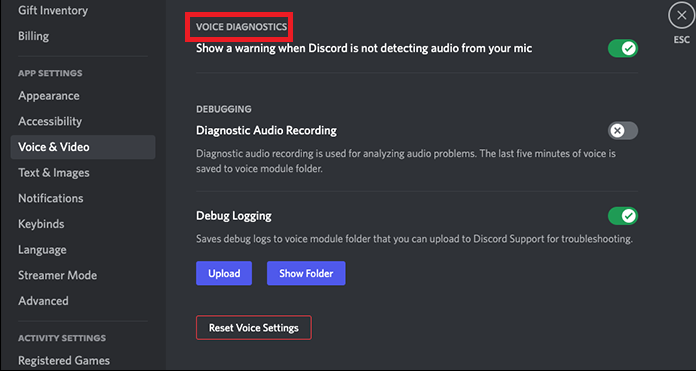This screenshot has width=696, height=371.
Task: Select the Voice & Video sidebar item
Action: point(83,147)
